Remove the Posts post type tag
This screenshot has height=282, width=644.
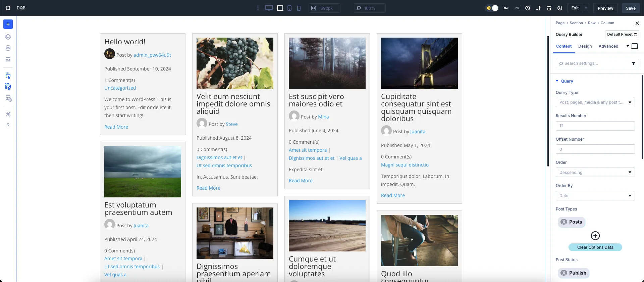pyautogui.click(x=564, y=222)
